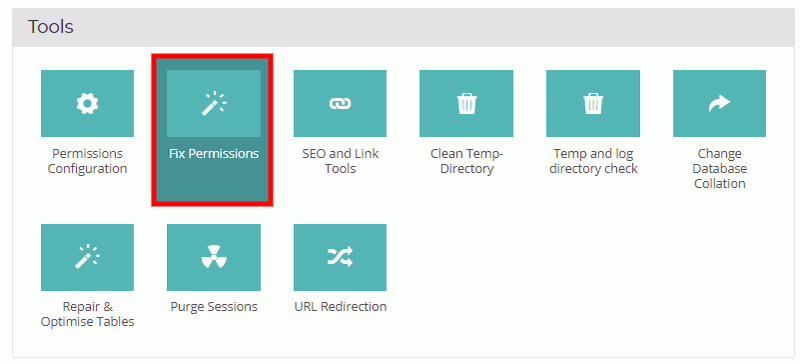Open Repair & Optimise Tables wand icon
Screen dimensions: 800x364
(x=87, y=257)
